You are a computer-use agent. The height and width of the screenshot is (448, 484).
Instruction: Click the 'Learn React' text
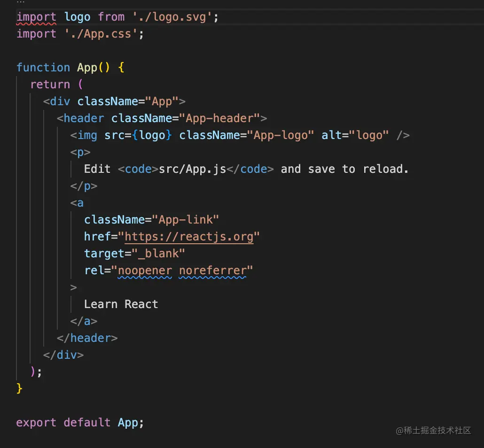click(121, 304)
